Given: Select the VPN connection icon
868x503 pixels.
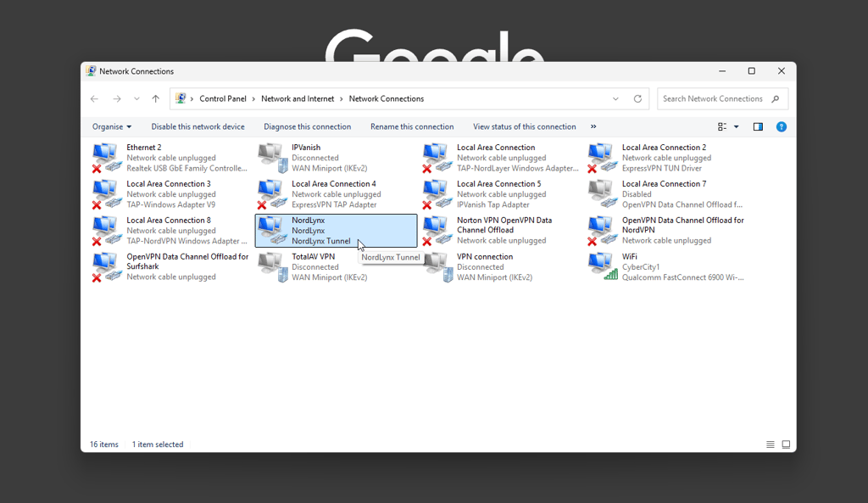Looking at the screenshot, I should (x=438, y=267).
